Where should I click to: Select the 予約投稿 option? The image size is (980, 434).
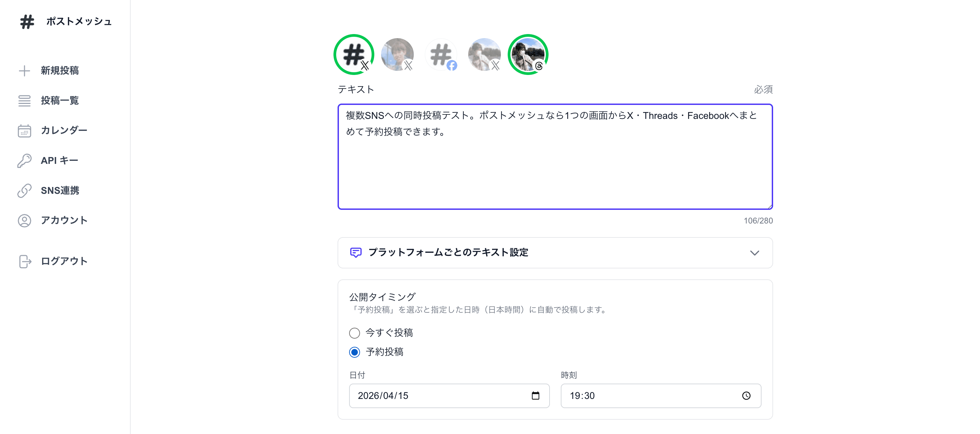tap(354, 352)
